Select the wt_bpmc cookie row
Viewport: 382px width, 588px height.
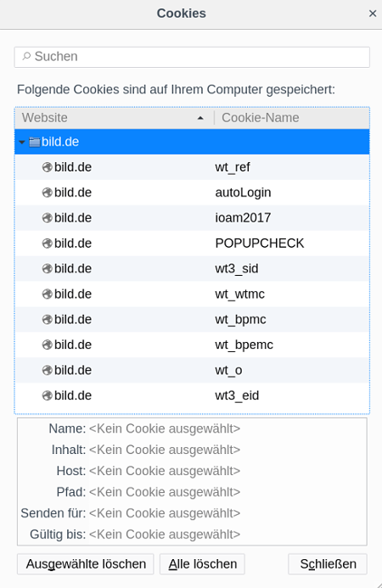pos(192,320)
